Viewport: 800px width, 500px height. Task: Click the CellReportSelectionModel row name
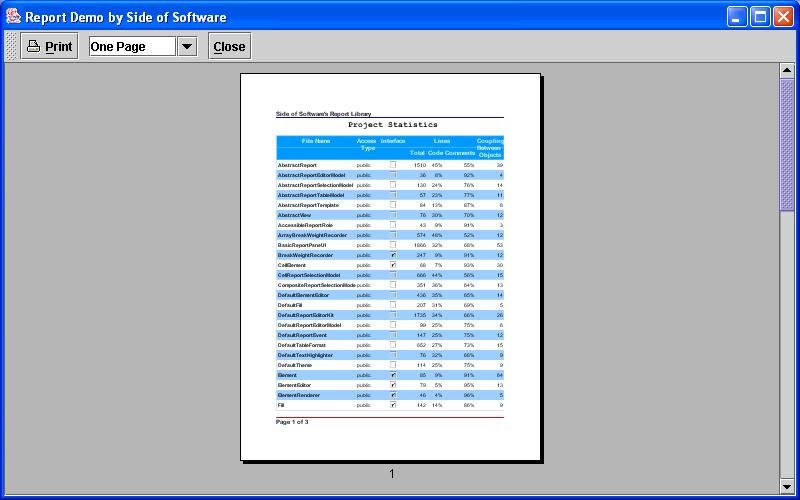[309, 275]
